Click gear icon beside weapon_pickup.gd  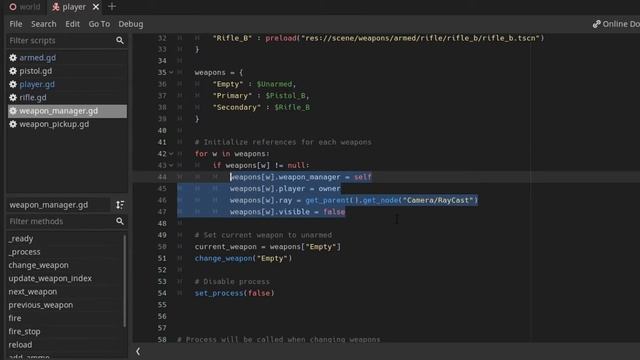click(13, 124)
